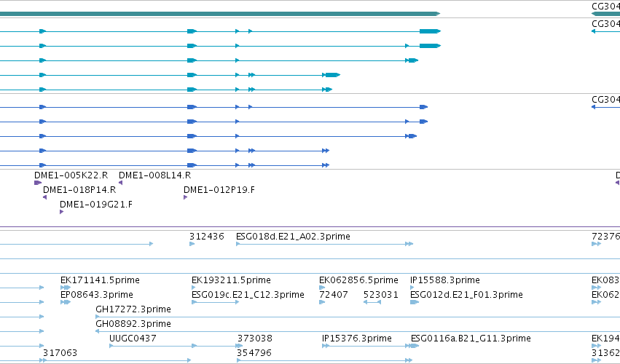Click the second blue CDS transcript's last exon
Viewport: 620px width, 364px height.
point(423,122)
